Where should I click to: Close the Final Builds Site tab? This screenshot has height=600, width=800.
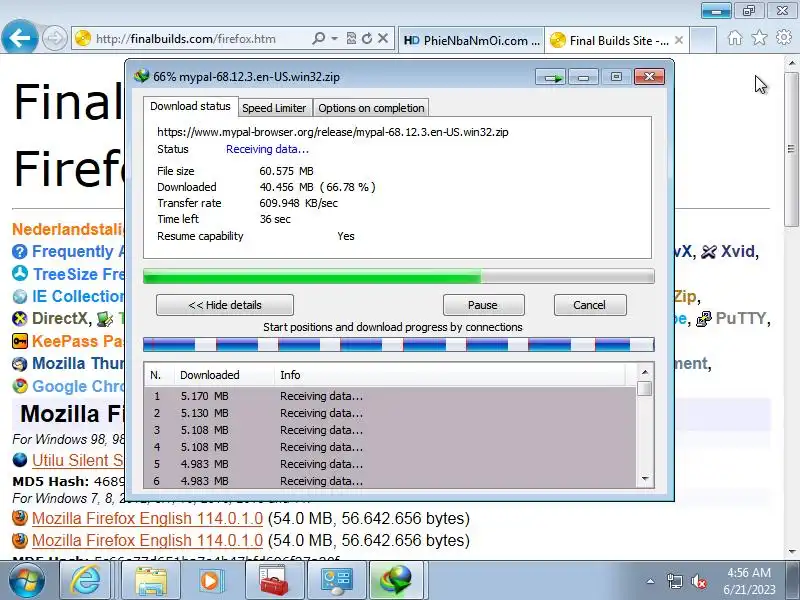click(679, 40)
